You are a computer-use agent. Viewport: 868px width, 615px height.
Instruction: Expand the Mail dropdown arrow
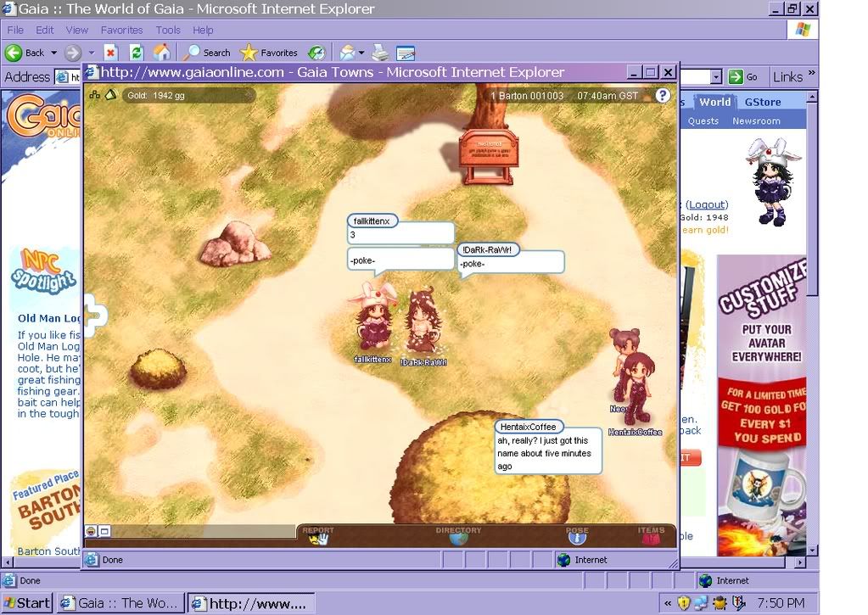coord(361,53)
